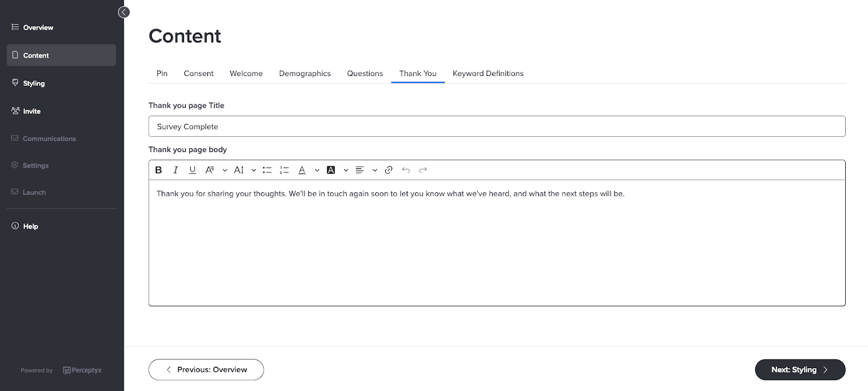Underline text using the editor toolbar
The image size is (868, 391).
click(x=192, y=170)
